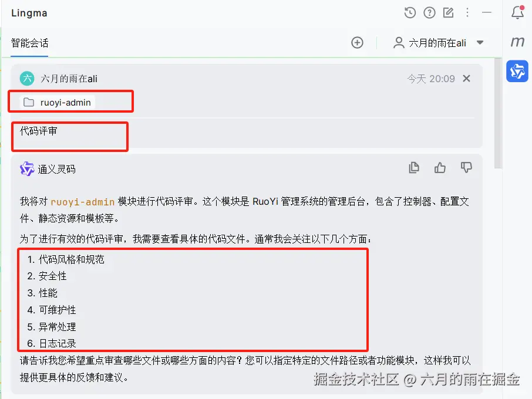The image size is (532, 399).
Task: Click the italic m sidebar icon
Action: click(x=517, y=42)
